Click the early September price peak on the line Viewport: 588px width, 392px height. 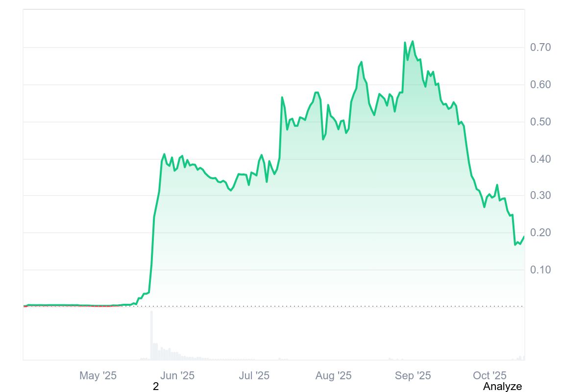(413, 42)
